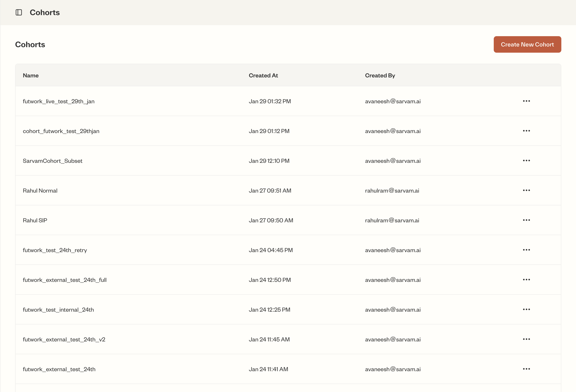Open the Rahul Normal cohort
Image resolution: width=576 pixels, height=392 pixels.
click(x=40, y=191)
